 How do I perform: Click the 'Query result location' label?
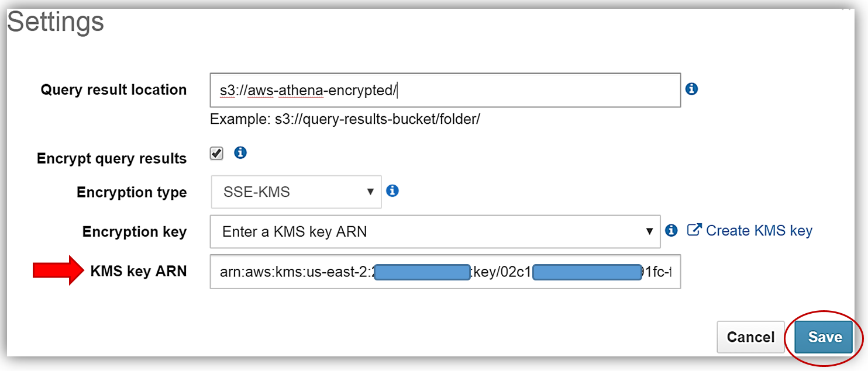point(113,90)
